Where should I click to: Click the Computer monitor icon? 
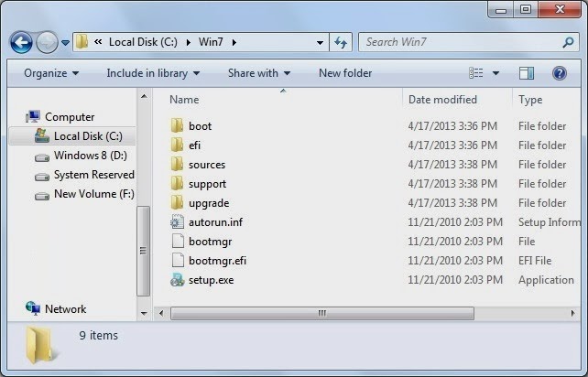(33, 116)
